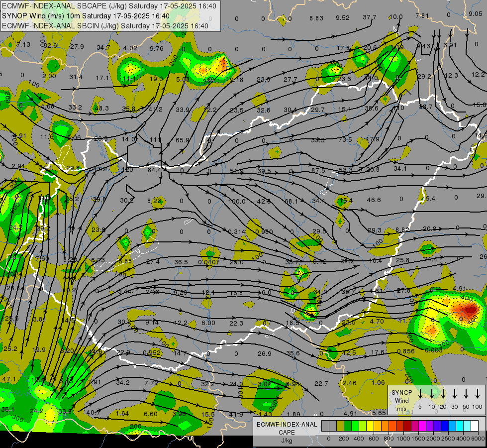Image resolution: width=487 pixels, height=448 pixels.
Task: Click the 6.60 data value
Action: click(x=151, y=414)
